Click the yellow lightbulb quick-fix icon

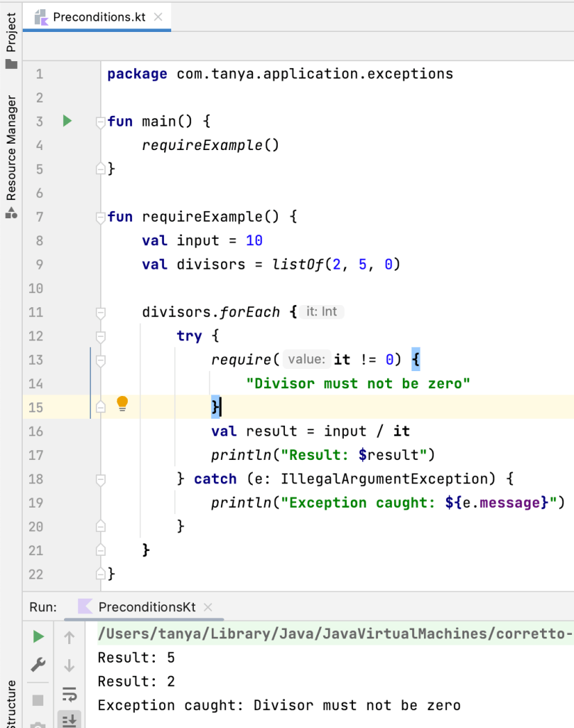[x=121, y=405]
